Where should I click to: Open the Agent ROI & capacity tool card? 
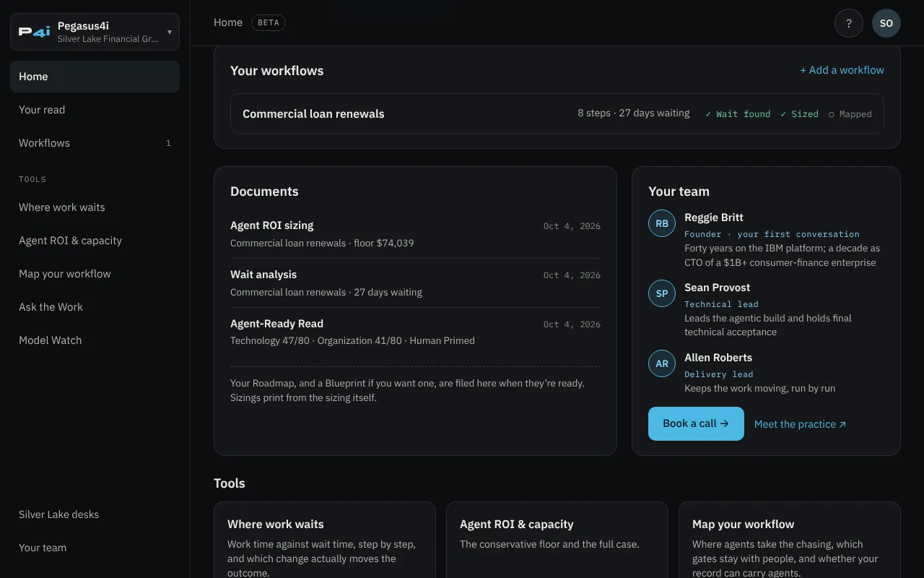557,540
